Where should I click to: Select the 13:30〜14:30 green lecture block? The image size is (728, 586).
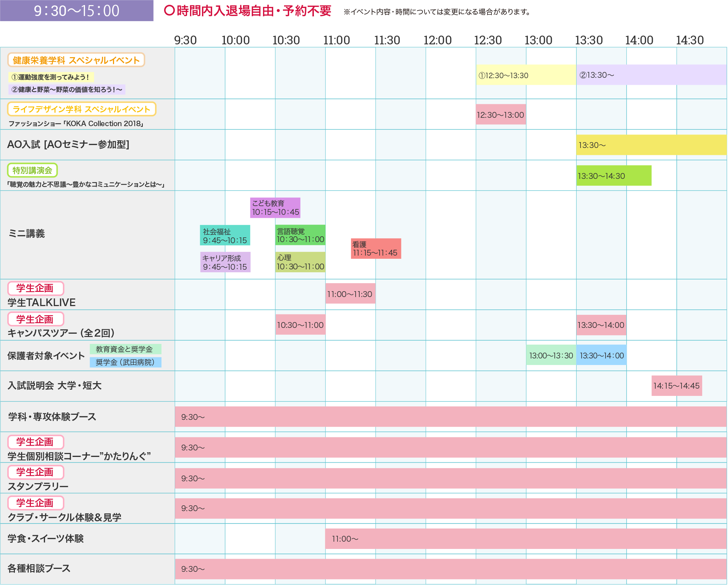pyautogui.click(x=614, y=176)
